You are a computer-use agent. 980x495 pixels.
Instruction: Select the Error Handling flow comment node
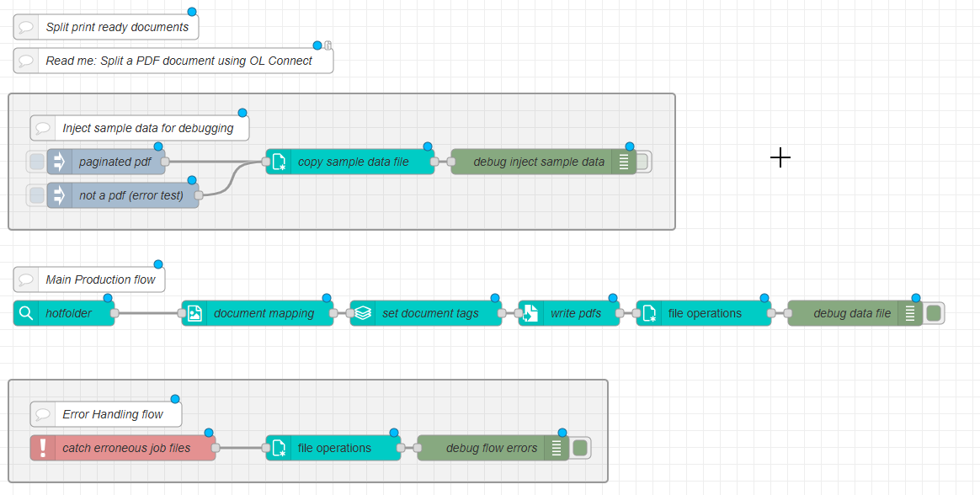(x=113, y=414)
